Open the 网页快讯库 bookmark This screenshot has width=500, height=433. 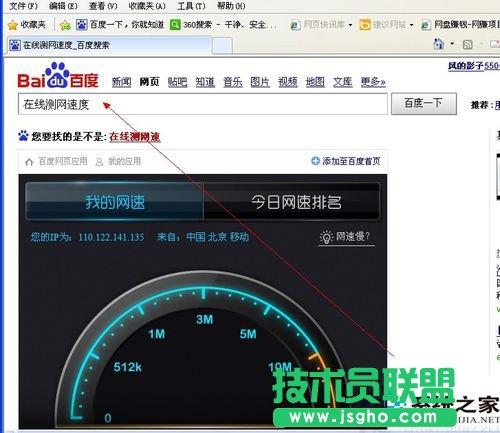[x=318, y=25]
